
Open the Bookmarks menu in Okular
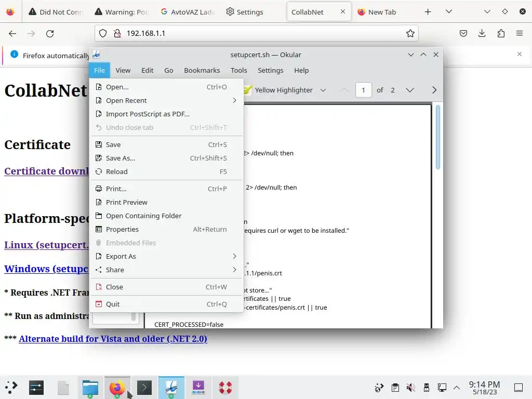[202, 70]
